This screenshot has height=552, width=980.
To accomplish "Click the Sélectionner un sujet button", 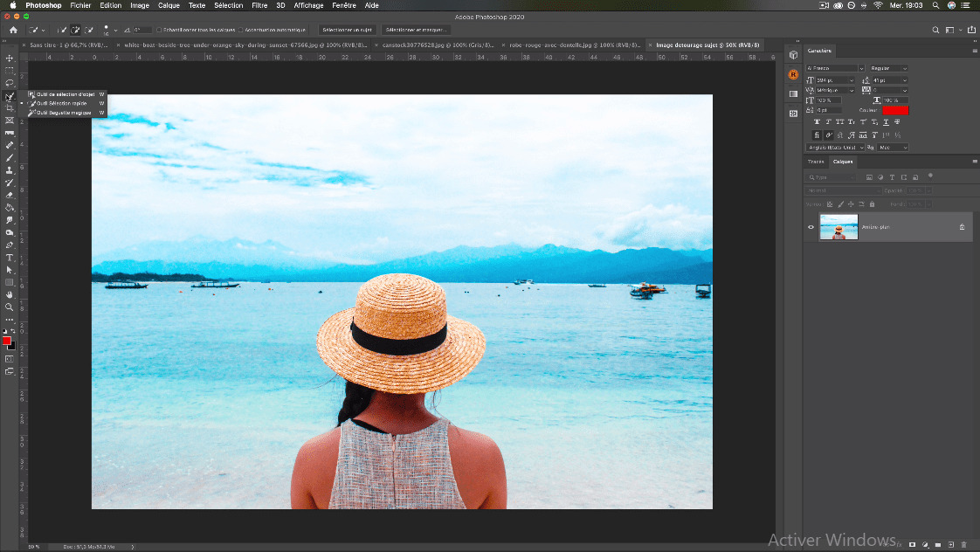I will tap(347, 30).
